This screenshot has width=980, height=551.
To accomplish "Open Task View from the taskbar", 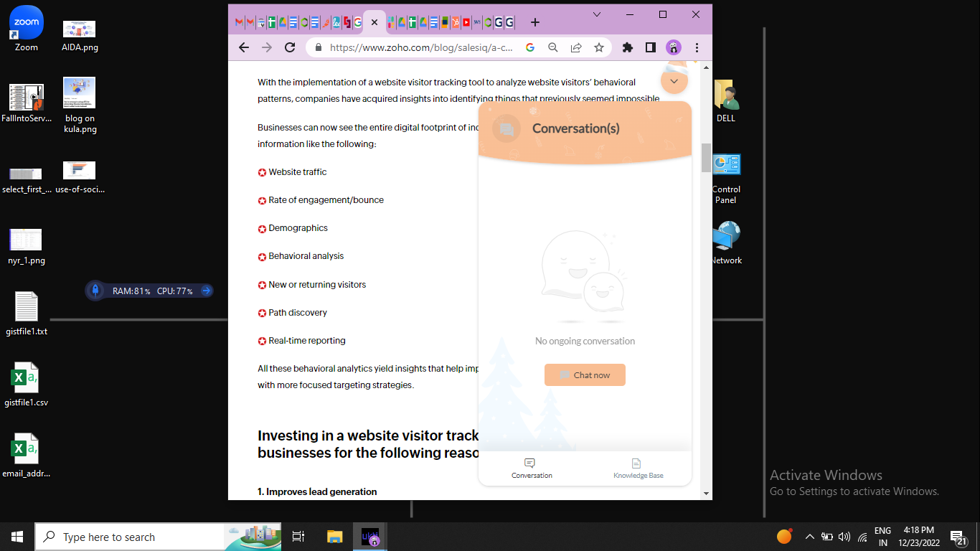I will (298, 537).
